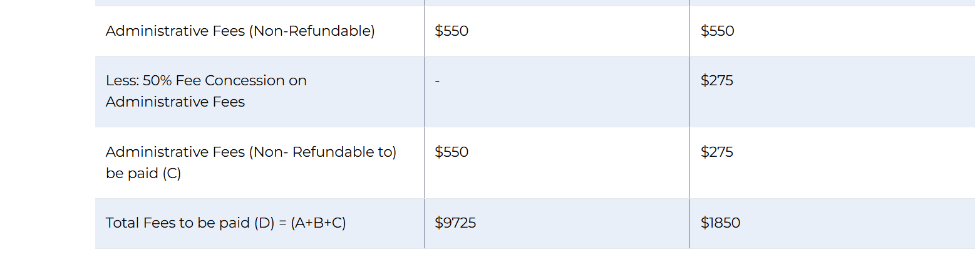The width and height of the screenshot is (980, 269).
Task: Select $275 in the Fee Concession row
Action: coord(716,81)
